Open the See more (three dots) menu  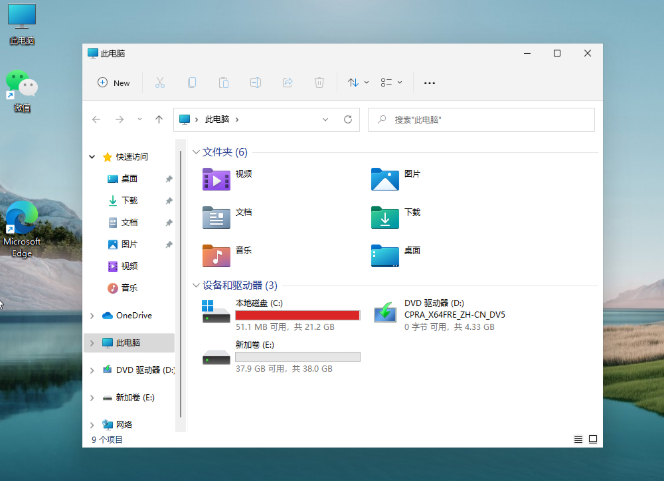(430, 83)
